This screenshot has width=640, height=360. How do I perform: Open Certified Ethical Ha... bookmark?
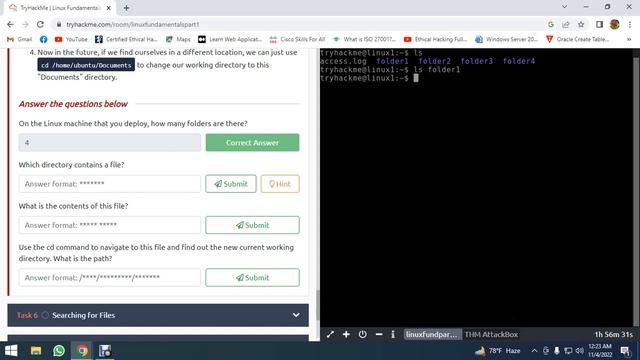pyautogui.click(x=126, y=39)
